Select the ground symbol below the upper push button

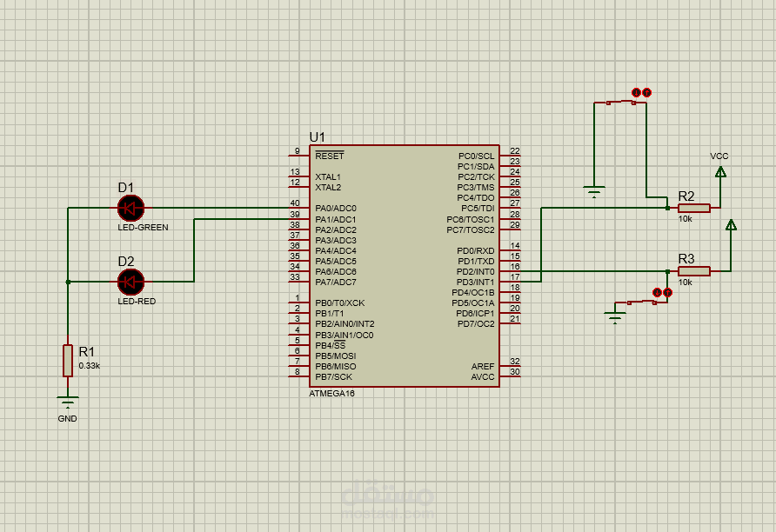[594, 191]
